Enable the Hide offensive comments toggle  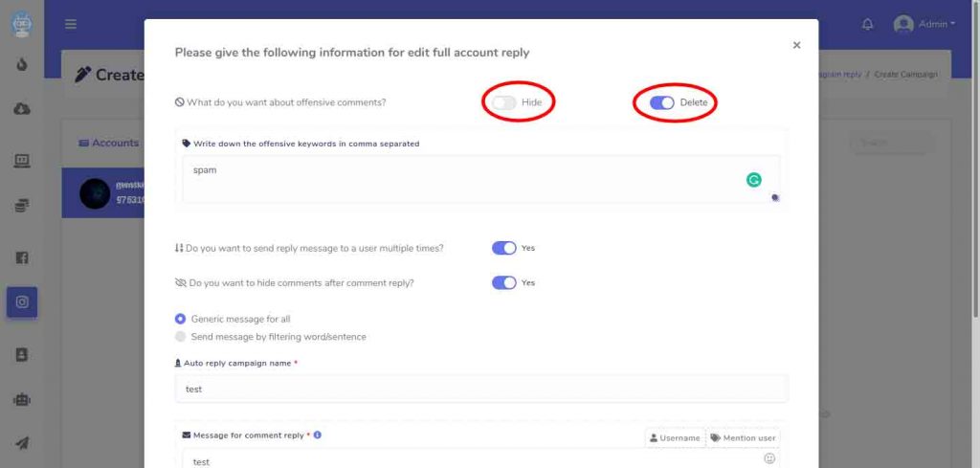503,102
